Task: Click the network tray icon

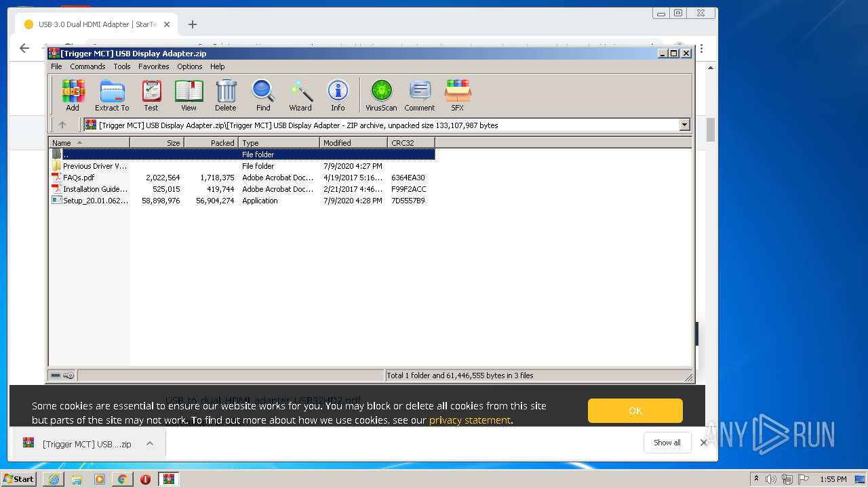Action: tap(787, 479)
